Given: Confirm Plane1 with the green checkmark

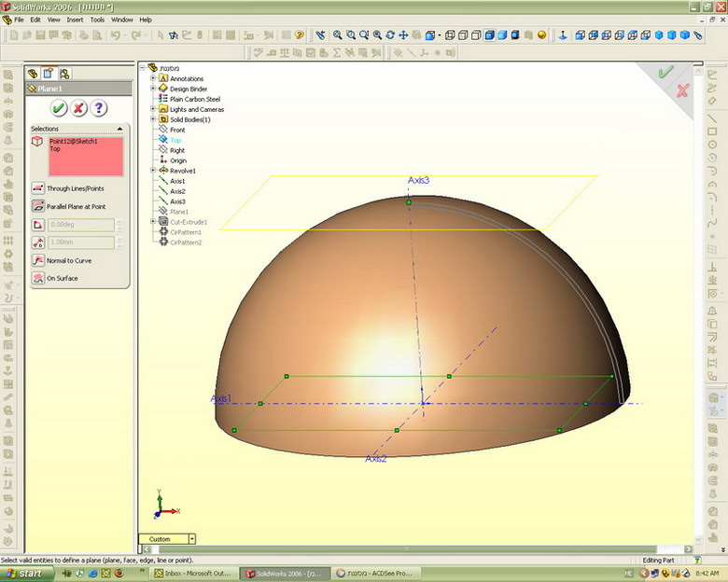Looking at the screenshot, I should 59,108.
